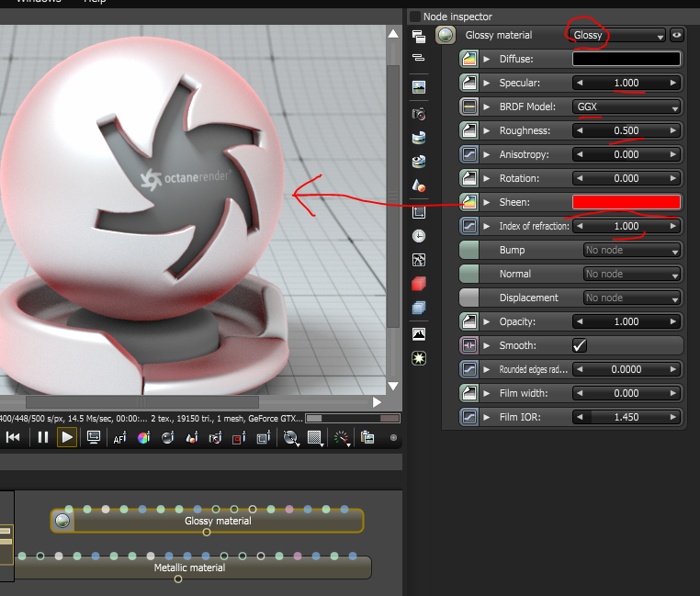Click the viewport scroll down arrow
Image resolution: width=700 pixels, height=596 pixels.
coord(393,387)
